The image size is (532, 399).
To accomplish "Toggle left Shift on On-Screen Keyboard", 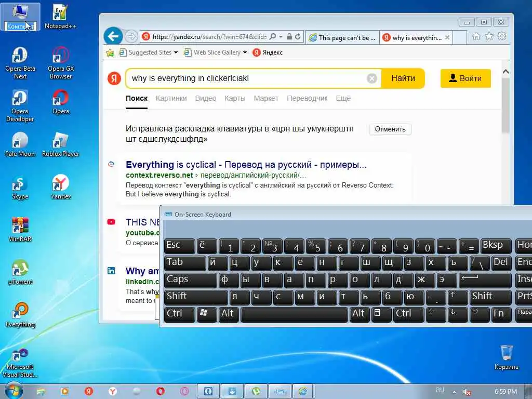I will pos(196,297).
